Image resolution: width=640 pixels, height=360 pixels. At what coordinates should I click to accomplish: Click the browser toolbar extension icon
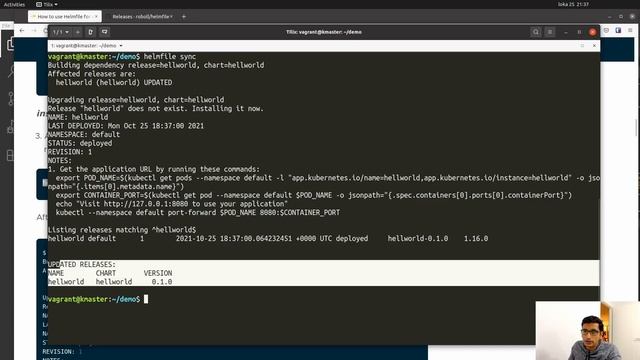[618, 30]
